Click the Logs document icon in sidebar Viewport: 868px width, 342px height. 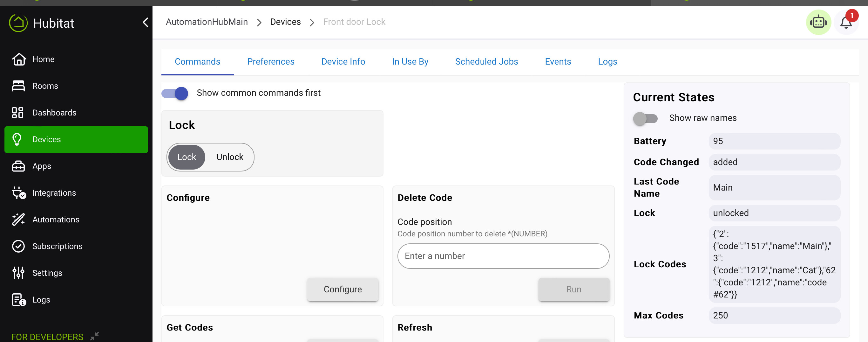pos(19,299)
